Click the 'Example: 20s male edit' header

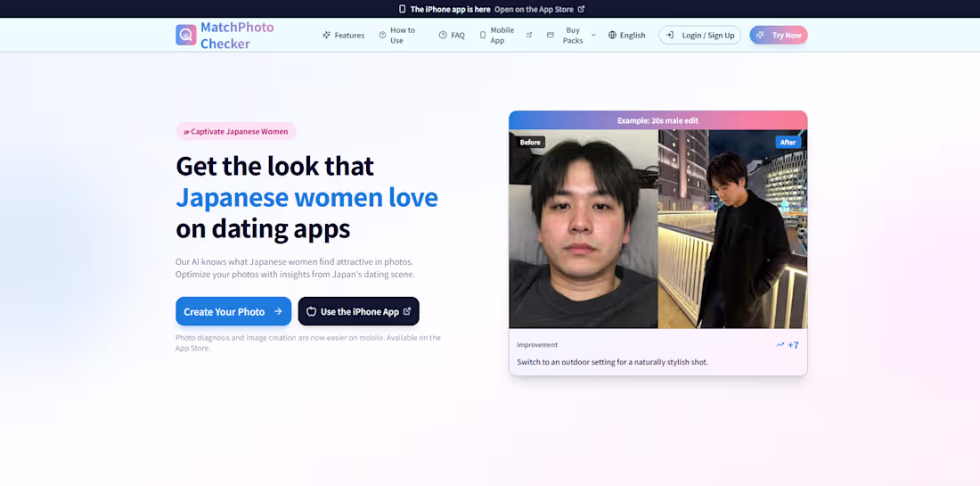pos(658,120)
